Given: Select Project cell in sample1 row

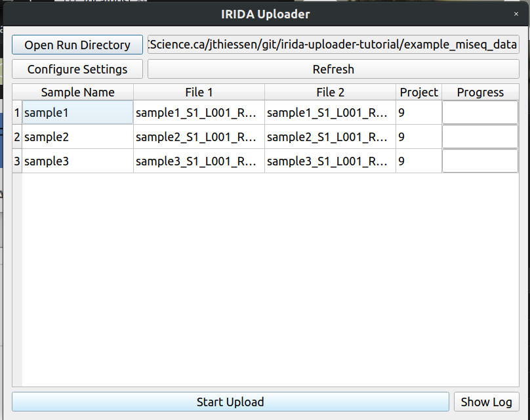Looking at the screenshot, I should (418, 112).
